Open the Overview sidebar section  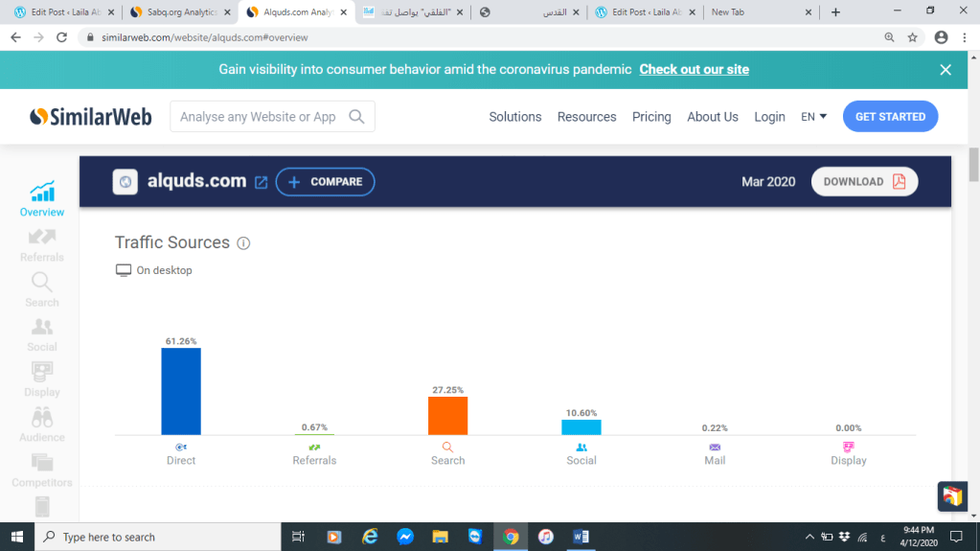(42, 198)
